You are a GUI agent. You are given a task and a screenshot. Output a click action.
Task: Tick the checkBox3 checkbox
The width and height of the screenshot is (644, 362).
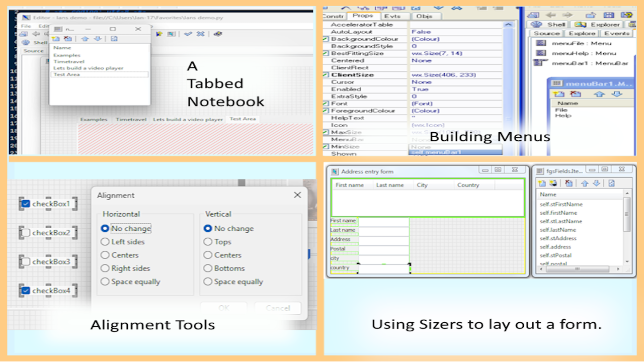(x=25, y=261)
